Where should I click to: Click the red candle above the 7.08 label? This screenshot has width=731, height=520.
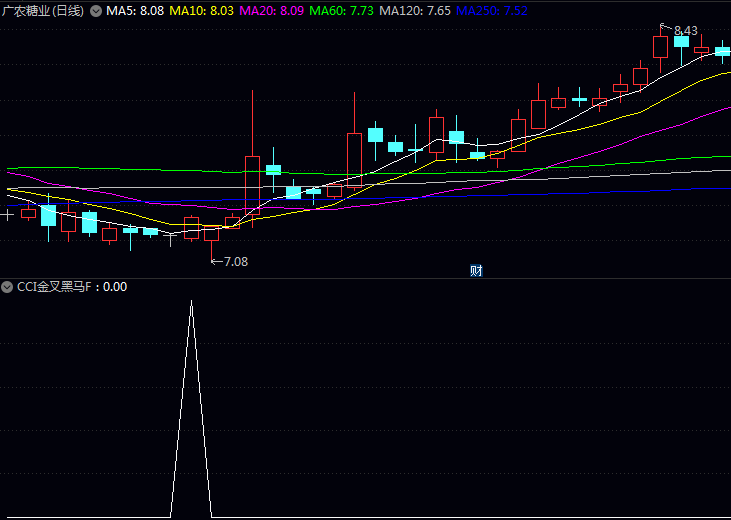click(211, 233)
